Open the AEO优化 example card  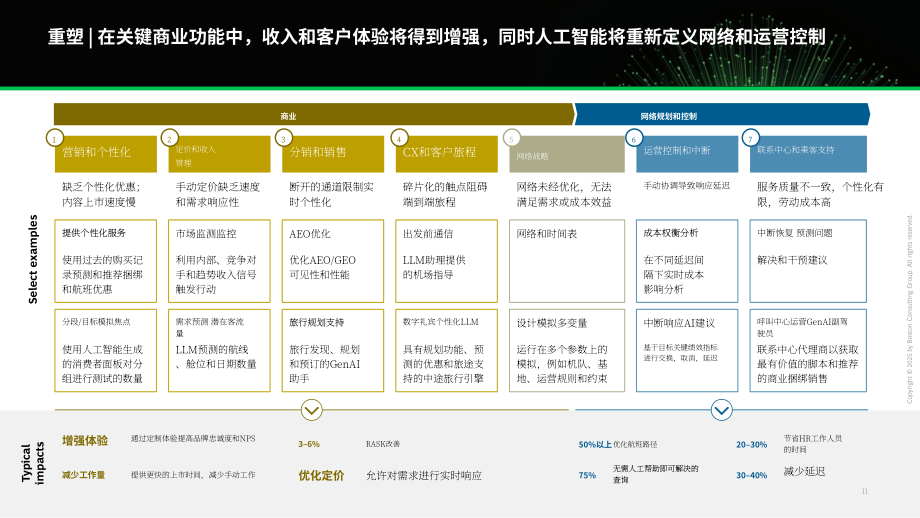tap(333, 261)
